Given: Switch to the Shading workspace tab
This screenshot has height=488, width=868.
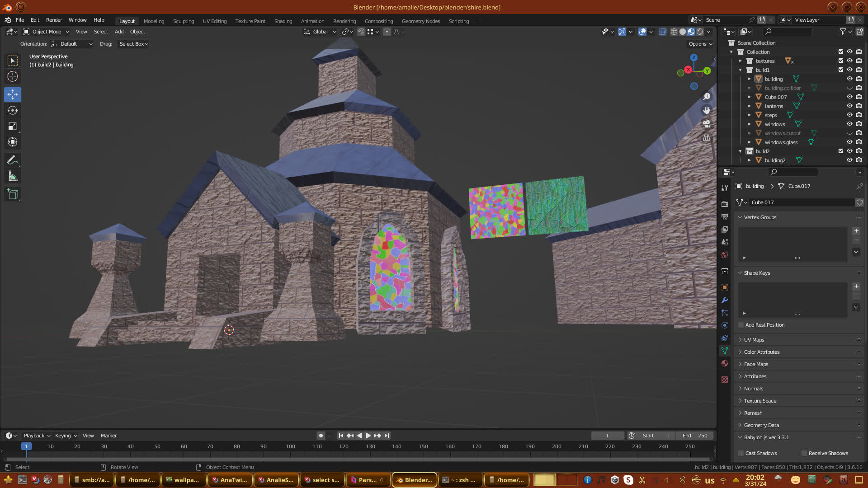Looking at the screenshot, I should [x=283, y=21].
